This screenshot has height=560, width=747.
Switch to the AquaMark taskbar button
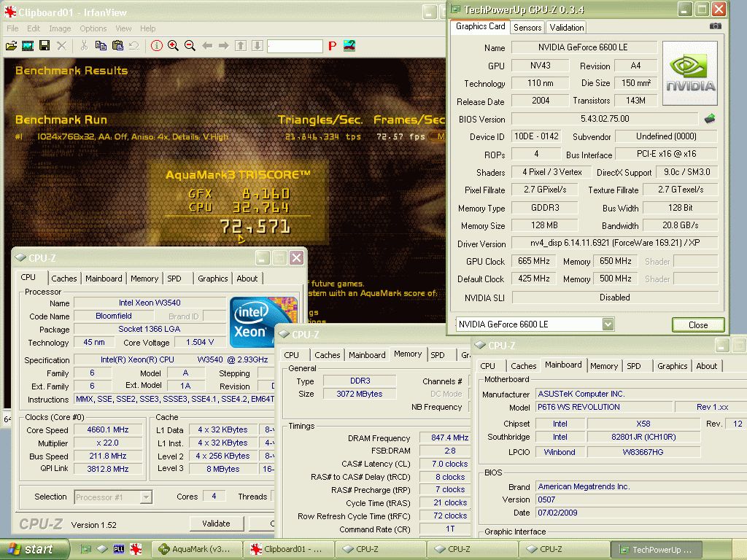[197, 549]
